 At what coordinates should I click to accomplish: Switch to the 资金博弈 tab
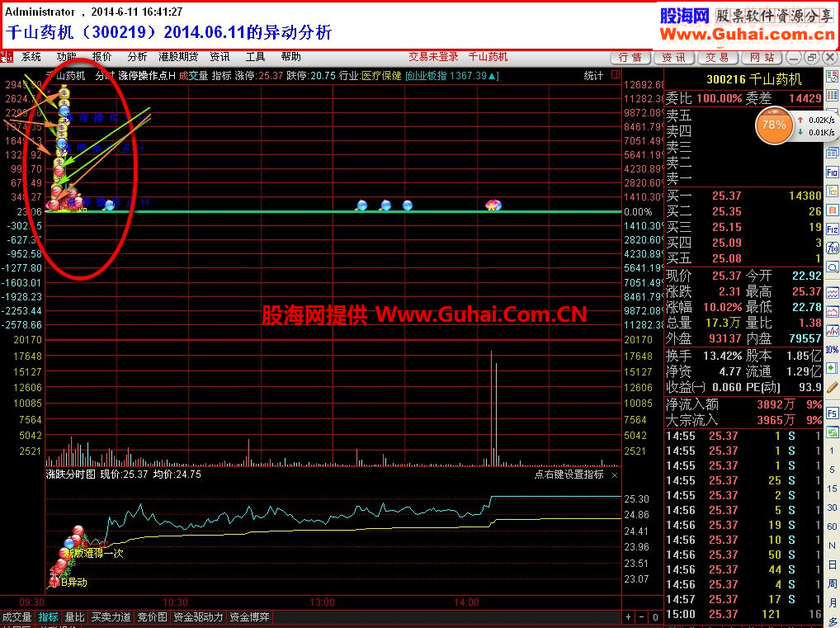tap(249, 617)
